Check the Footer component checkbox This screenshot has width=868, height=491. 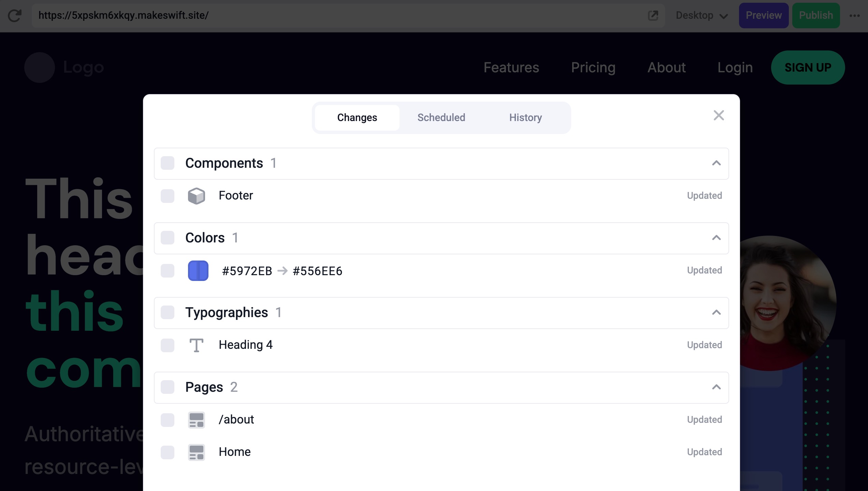click(168, 196)
